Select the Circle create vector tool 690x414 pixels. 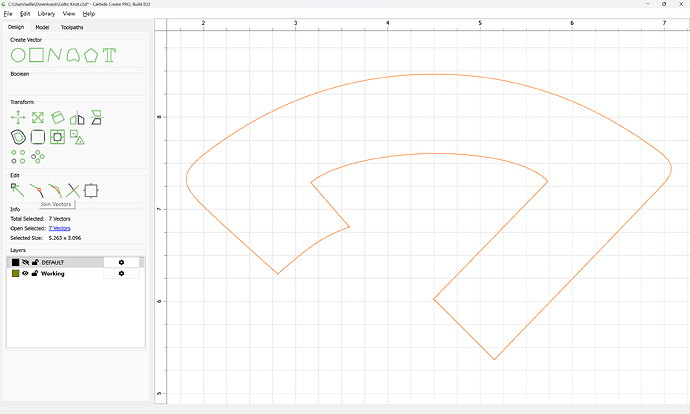pos(17,54)
